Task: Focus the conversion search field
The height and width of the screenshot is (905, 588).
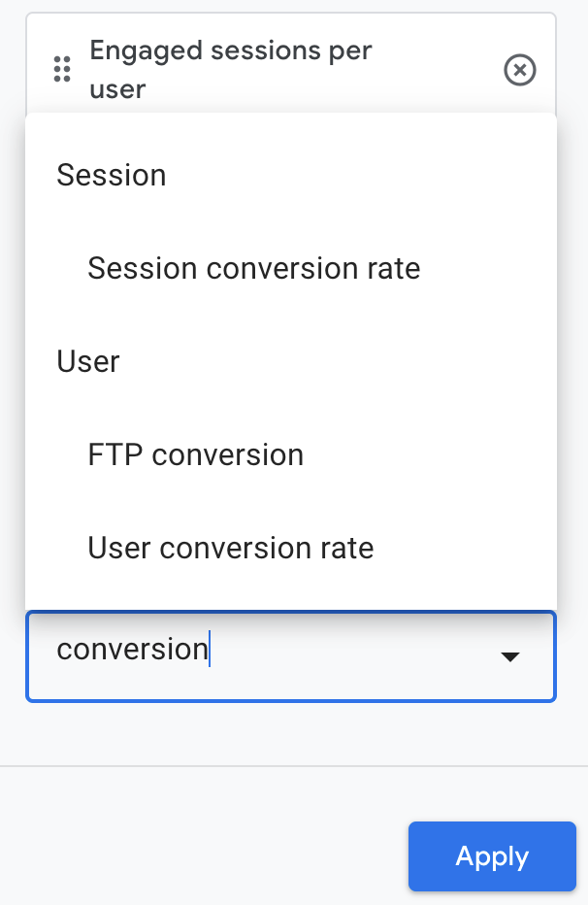Action: click(290, 656)
